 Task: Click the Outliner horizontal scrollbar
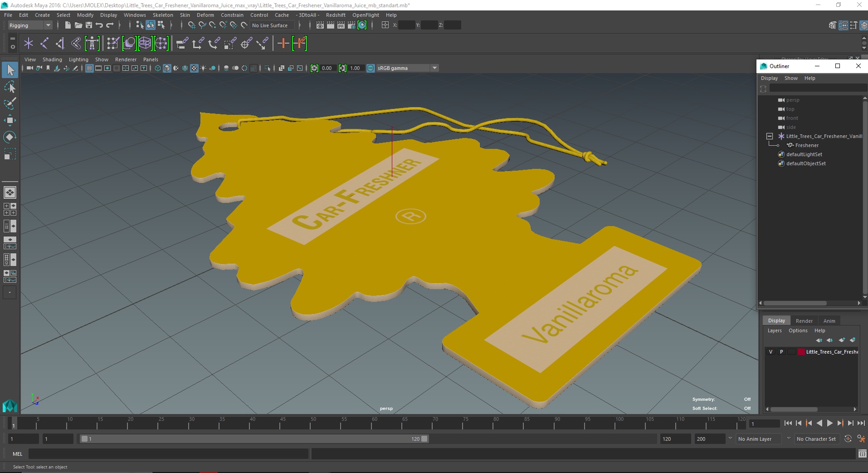795,303
